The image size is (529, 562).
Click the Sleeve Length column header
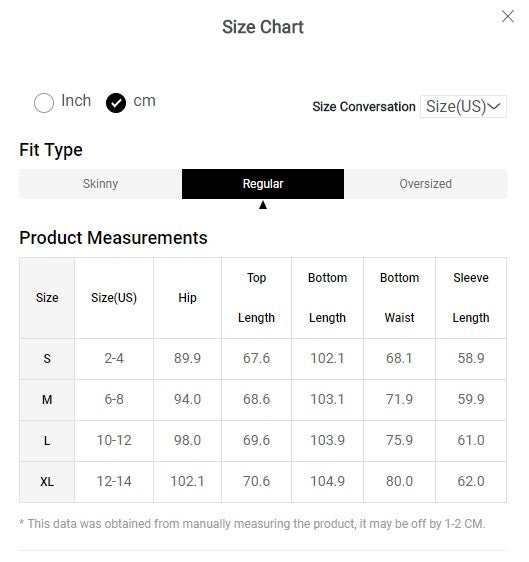(x=471, y=298)
